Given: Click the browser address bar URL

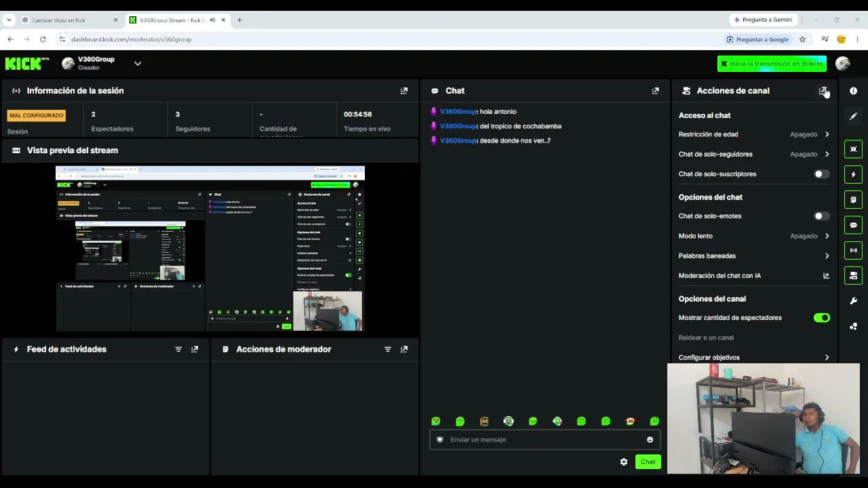Looking at the screenshot, I should coord(132,39).
